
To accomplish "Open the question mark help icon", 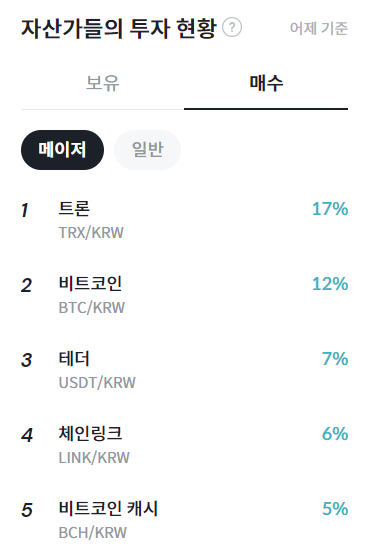I will click(232, 27).
